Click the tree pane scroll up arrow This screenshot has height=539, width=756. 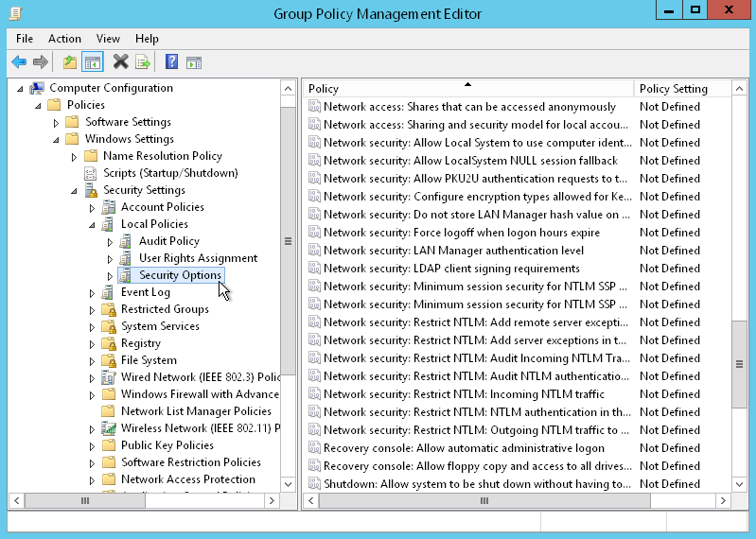tap(288, 89)
